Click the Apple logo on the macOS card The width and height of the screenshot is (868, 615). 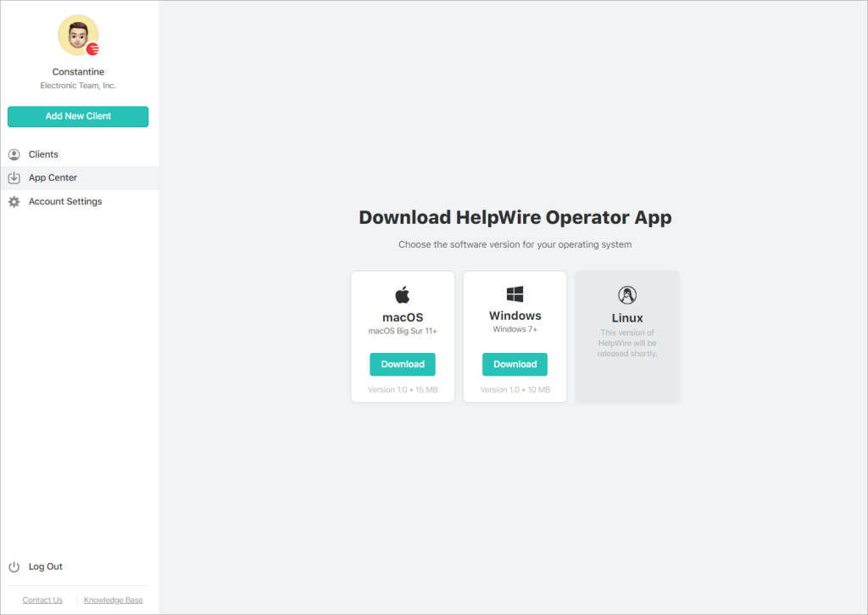tap(402, 293)
